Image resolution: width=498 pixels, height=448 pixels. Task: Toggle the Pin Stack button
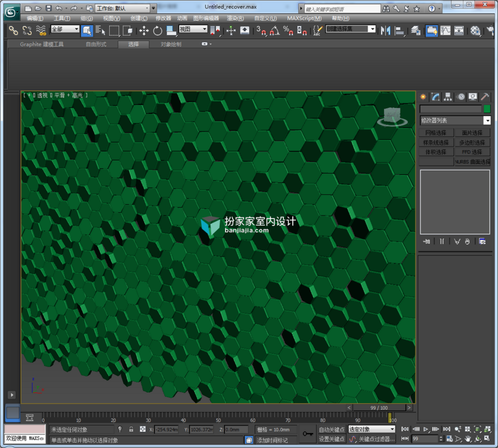pos(426,242)
